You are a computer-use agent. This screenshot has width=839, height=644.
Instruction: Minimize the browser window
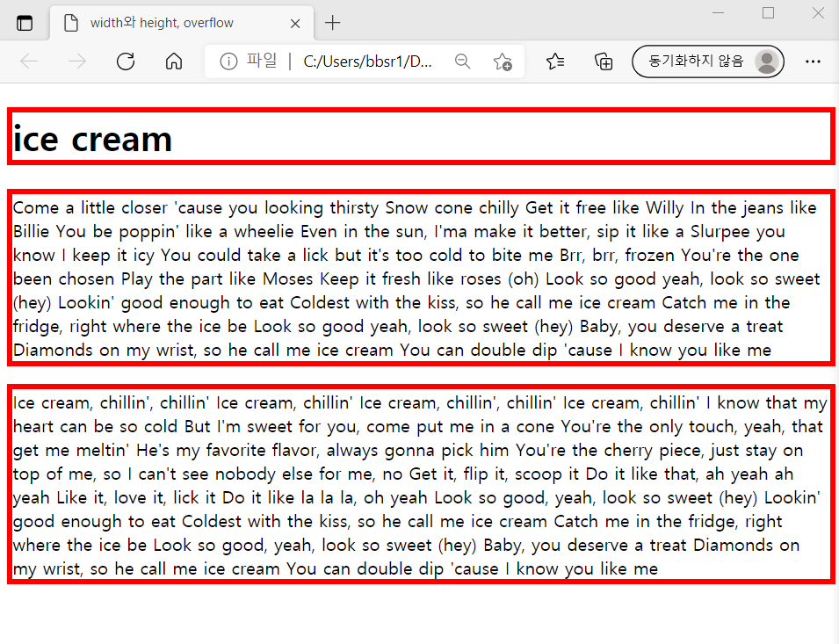tap(718, 12)
